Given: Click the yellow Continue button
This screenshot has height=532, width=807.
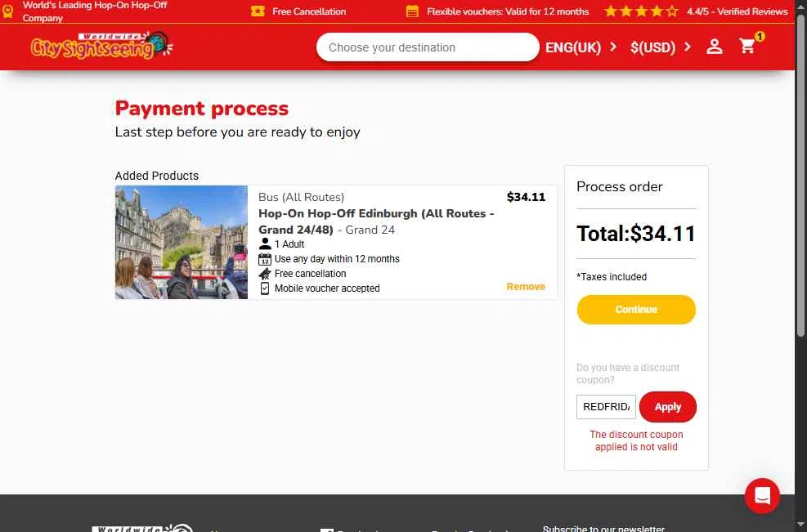Looking at the screenshot, I should [636, 309].
